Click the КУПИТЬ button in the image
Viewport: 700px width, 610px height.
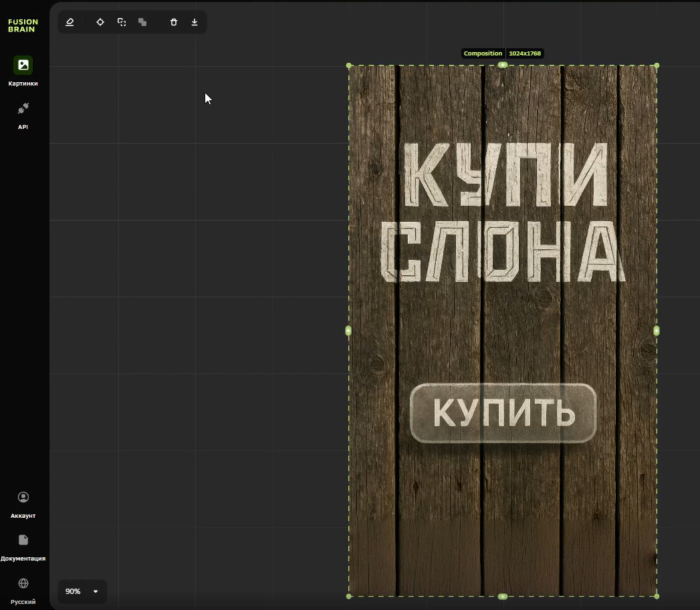pos(503,413)
